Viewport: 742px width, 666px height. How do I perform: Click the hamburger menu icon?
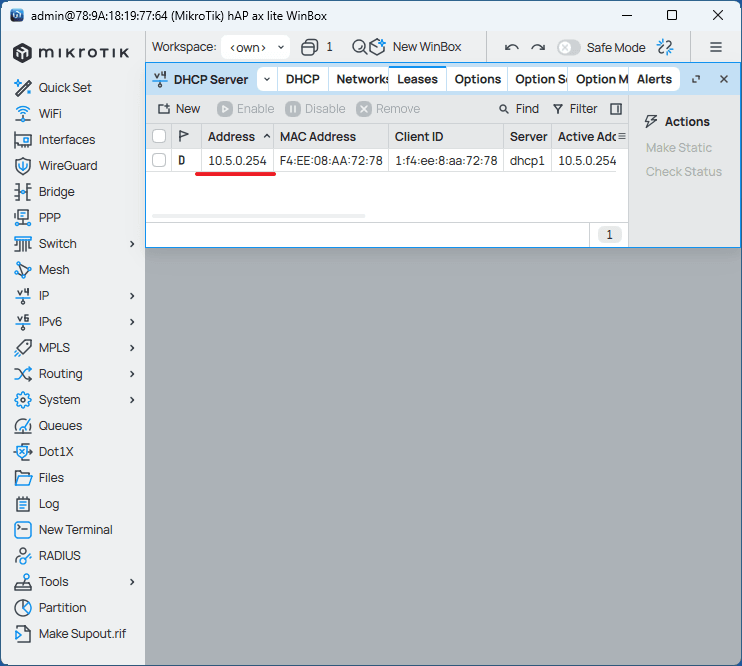pyautogui.click(x=716, y=47)
